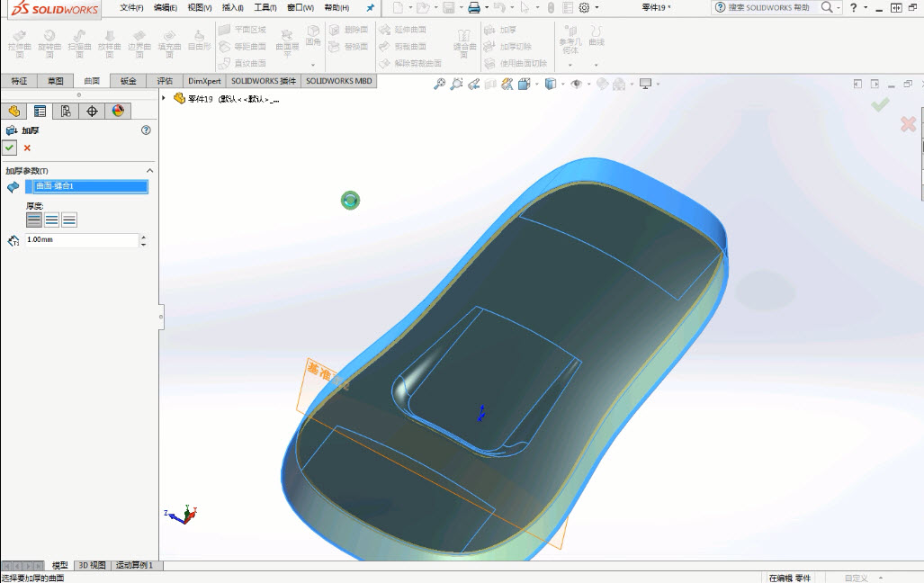The width and height of the screenshot is (924, 583).
Task: Choose thicken side 1 option
Action: [x=34, y=220]
